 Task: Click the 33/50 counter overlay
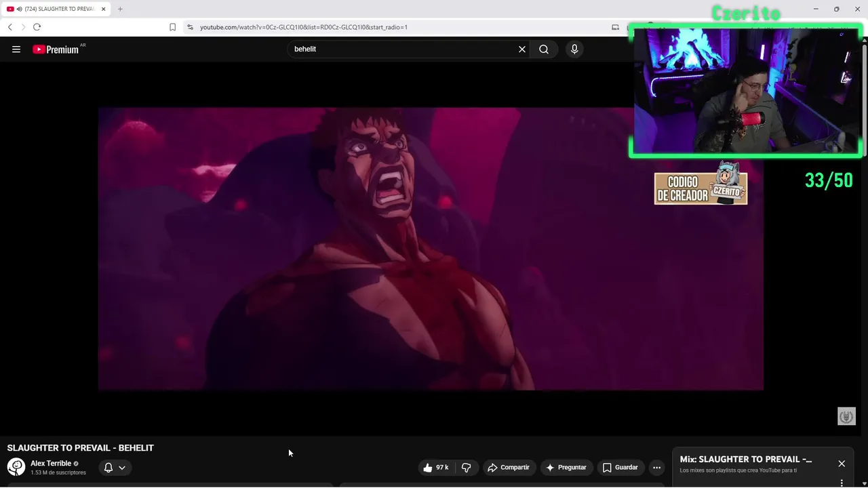click(829, 180)
